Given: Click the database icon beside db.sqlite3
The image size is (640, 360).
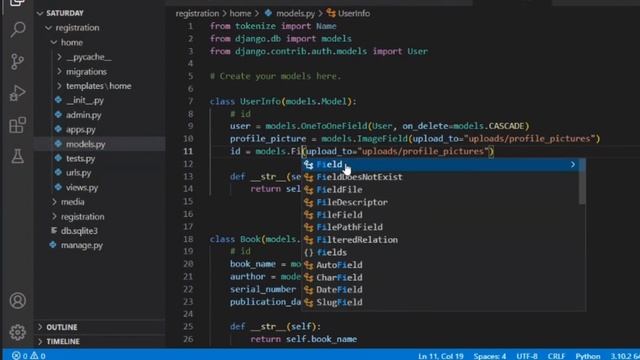Looking at the screenshot, I should (x=53, y=231).
